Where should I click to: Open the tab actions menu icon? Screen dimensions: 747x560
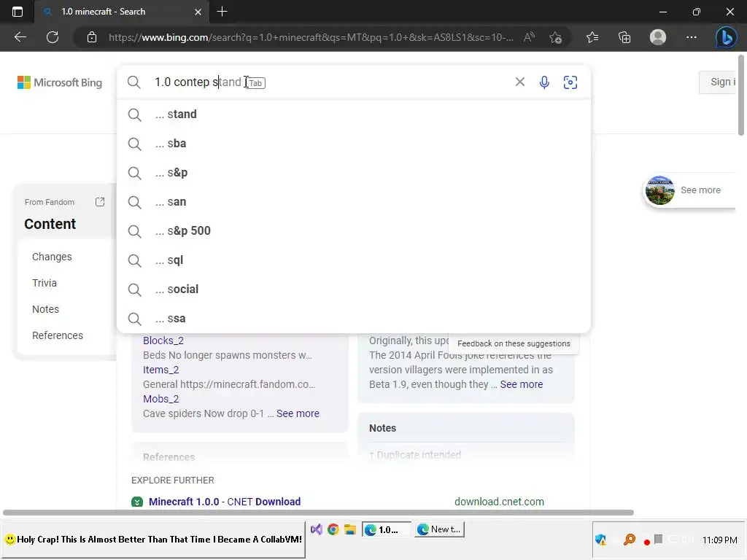click(18, 12)
